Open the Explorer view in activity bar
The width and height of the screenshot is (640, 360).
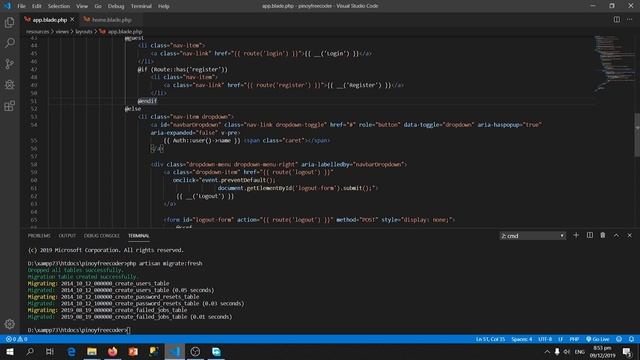pos(9,22)
